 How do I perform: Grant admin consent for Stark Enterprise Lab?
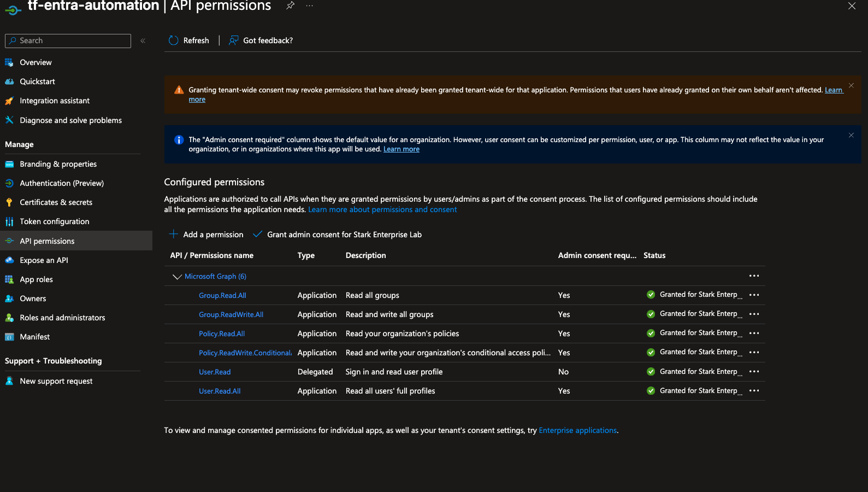[337, 235]
